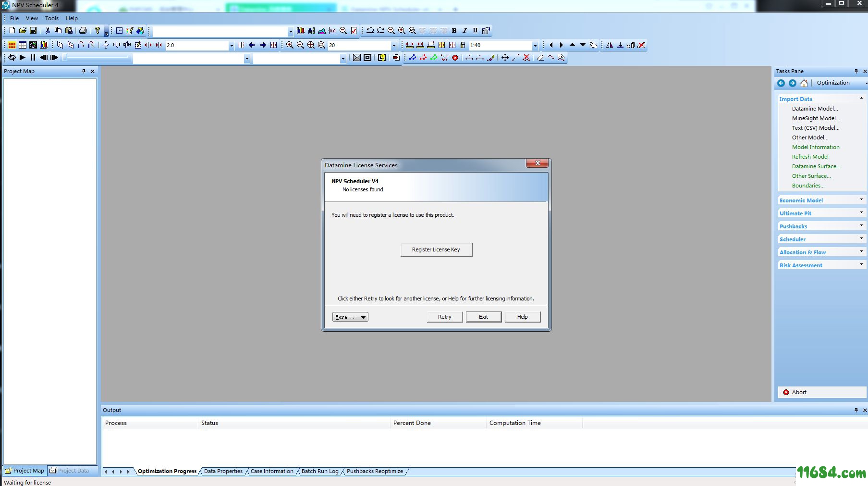Click the Cut scissors icon
This screenshot has width=868, height=486.
tap(48, 30)
